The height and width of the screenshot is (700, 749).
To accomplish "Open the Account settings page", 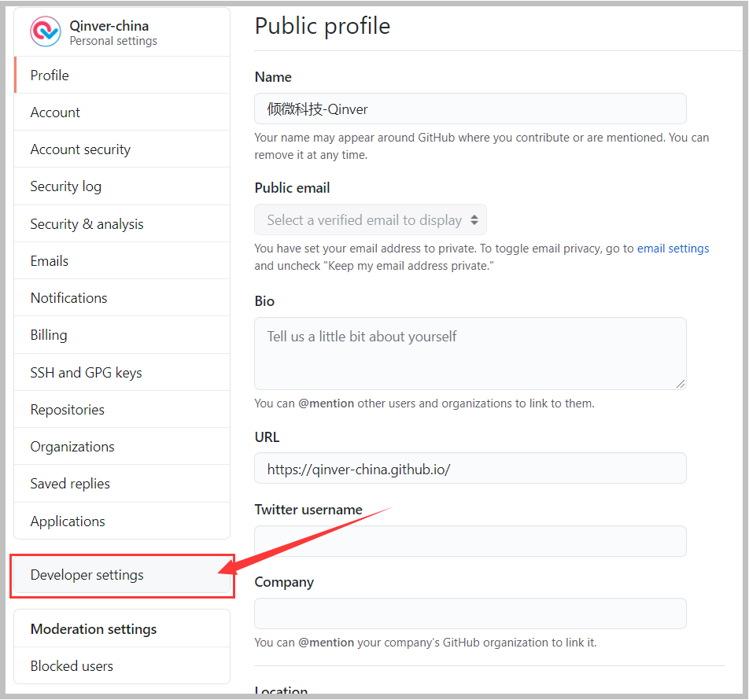I will (55, 112).
